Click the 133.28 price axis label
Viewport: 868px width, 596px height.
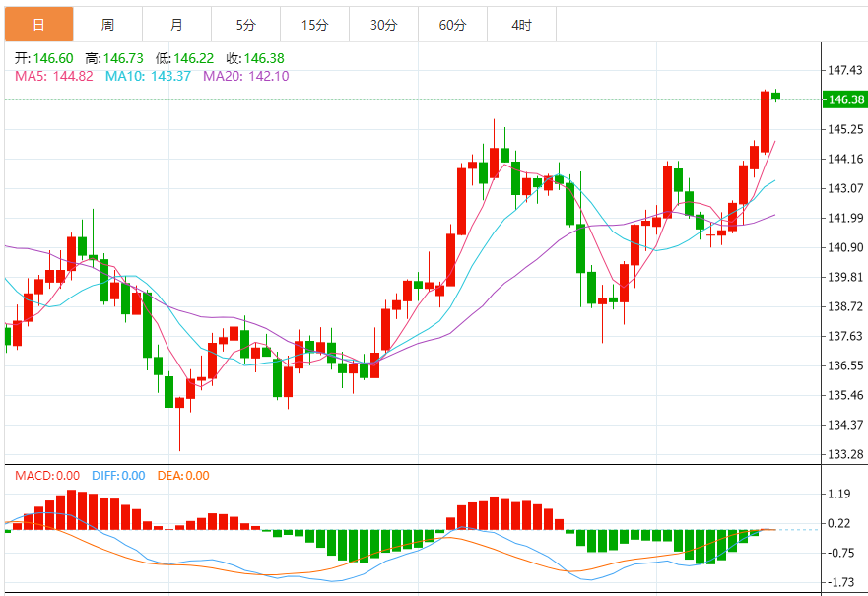tap(845, 455)
